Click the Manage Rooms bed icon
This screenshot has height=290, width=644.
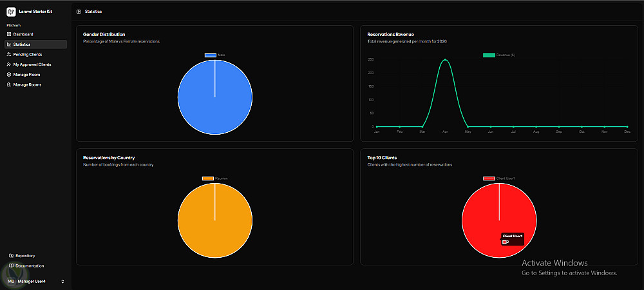click(x=9, y=84)
